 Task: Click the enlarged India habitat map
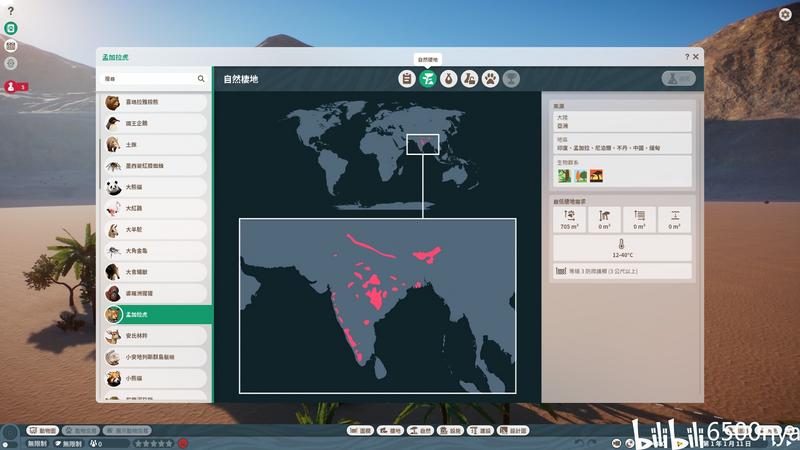pos(378,306)
